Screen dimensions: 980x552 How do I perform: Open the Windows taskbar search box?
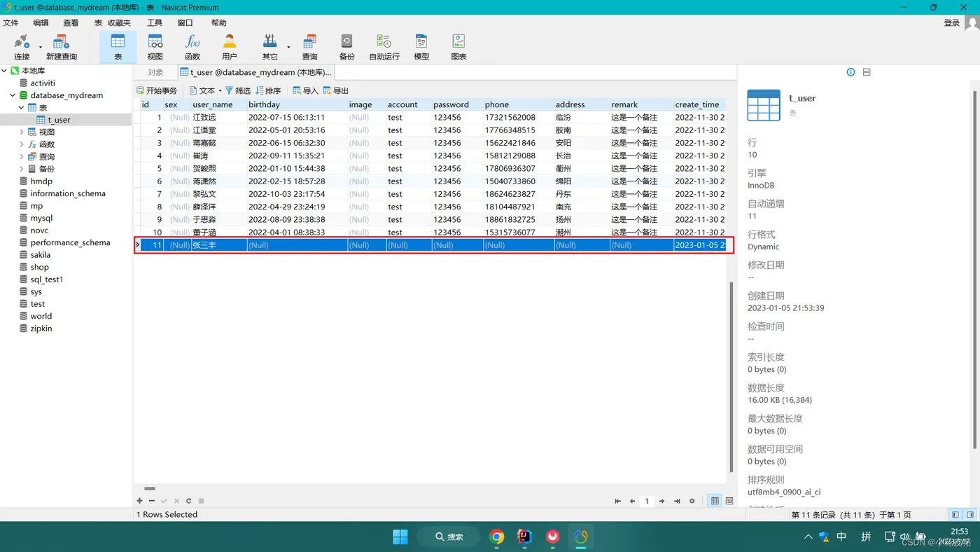tap(449, 537)
